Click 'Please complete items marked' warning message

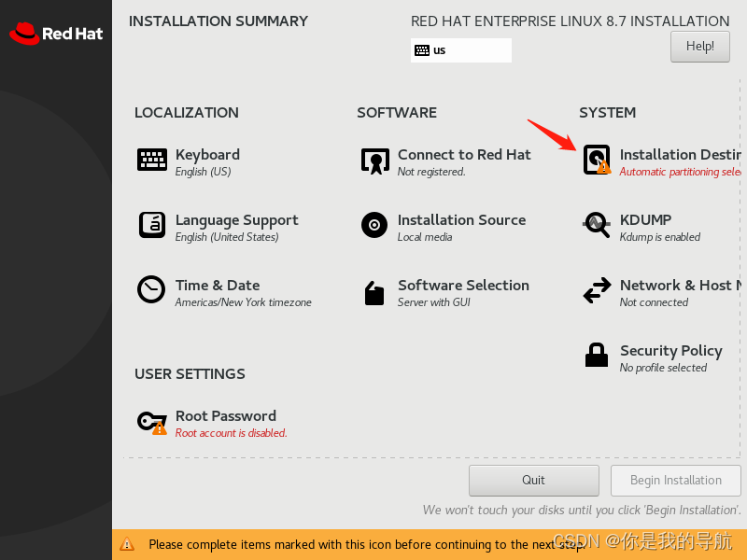point(367,544)
